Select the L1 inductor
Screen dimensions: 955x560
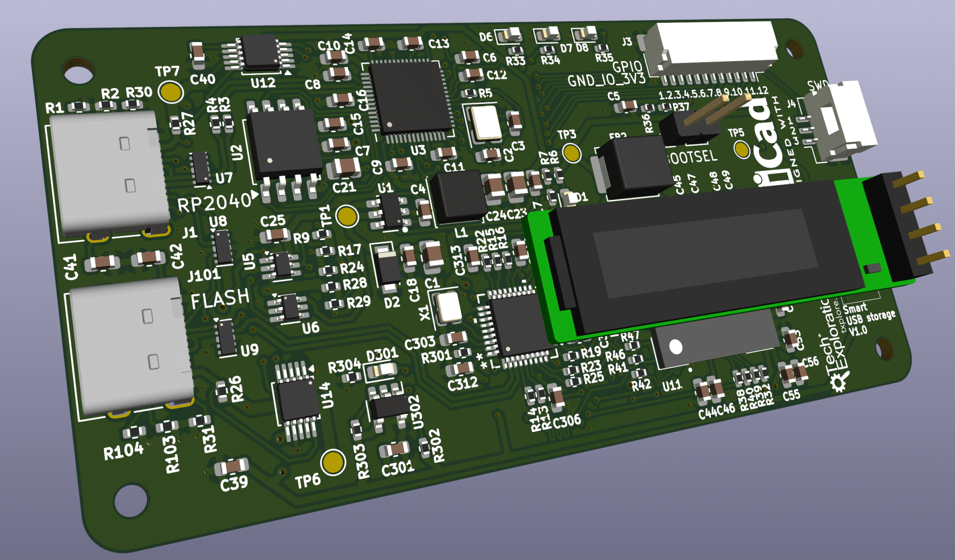coord(458,196)
